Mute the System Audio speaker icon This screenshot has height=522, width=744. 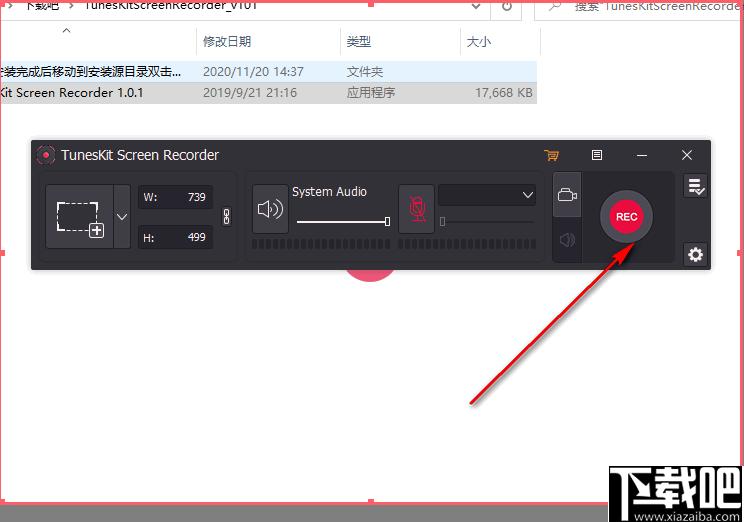(x=270, y=209)
